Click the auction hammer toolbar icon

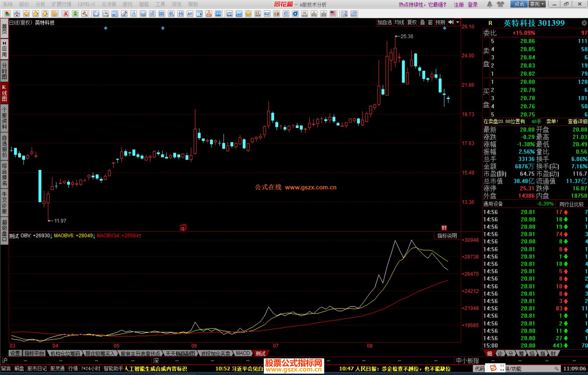[x=84, y=14]
